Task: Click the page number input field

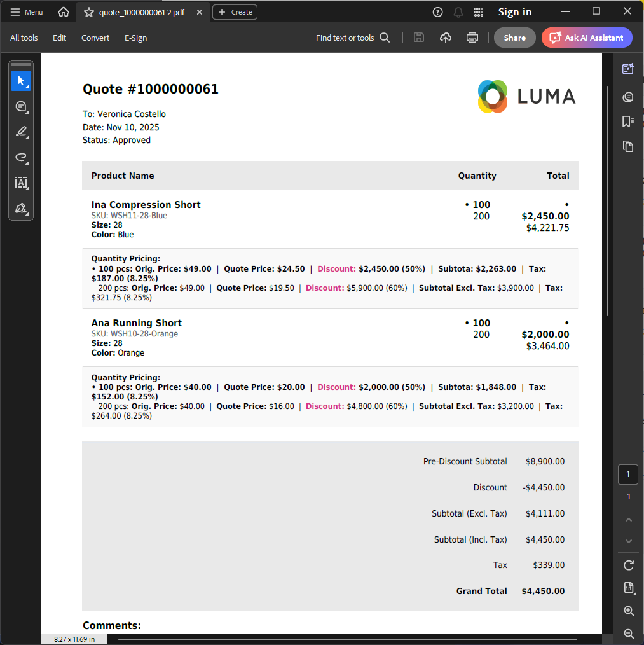Action: tap(628, 474)
